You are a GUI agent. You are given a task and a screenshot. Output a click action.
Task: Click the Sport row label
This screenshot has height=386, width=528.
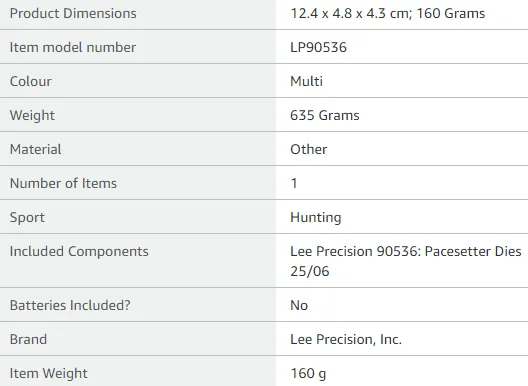(27, 217)
